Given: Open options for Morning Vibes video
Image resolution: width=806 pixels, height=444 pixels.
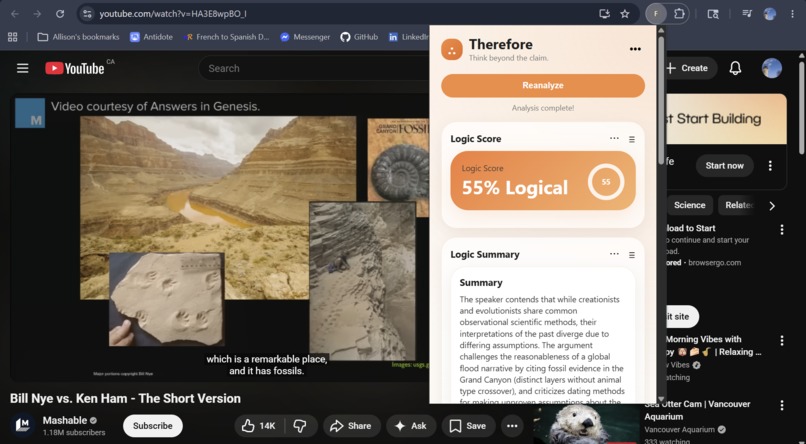Looking at the screenshot, I should tap(782, 340).
